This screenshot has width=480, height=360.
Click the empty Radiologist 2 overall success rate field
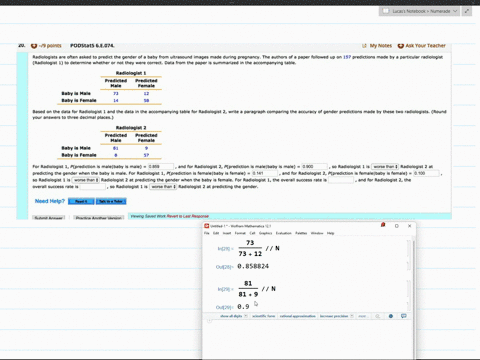pyautogui.click(x=93, y=187)
